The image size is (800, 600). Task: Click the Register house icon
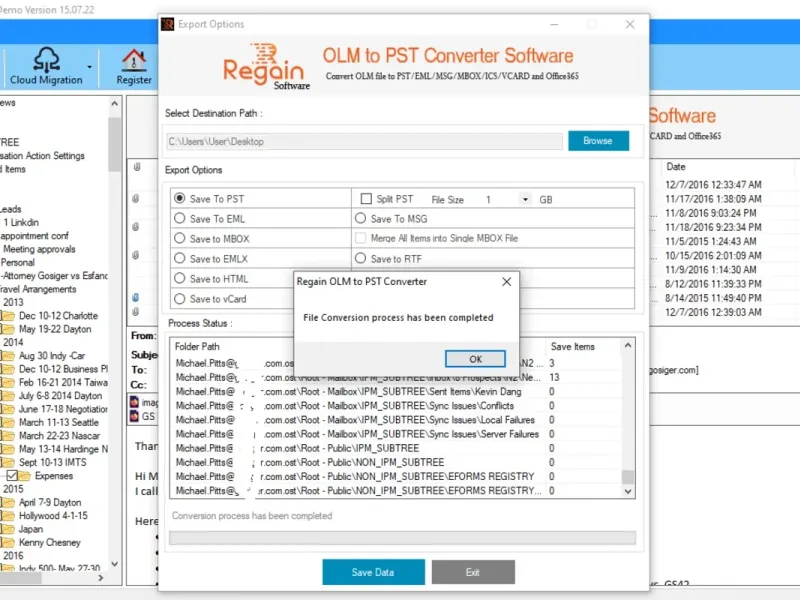click(x=134, y=60)
